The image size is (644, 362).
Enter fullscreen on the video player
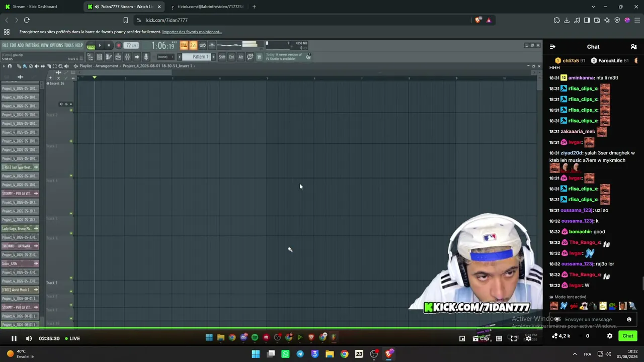pyautogui.click(x=514, y=338)
